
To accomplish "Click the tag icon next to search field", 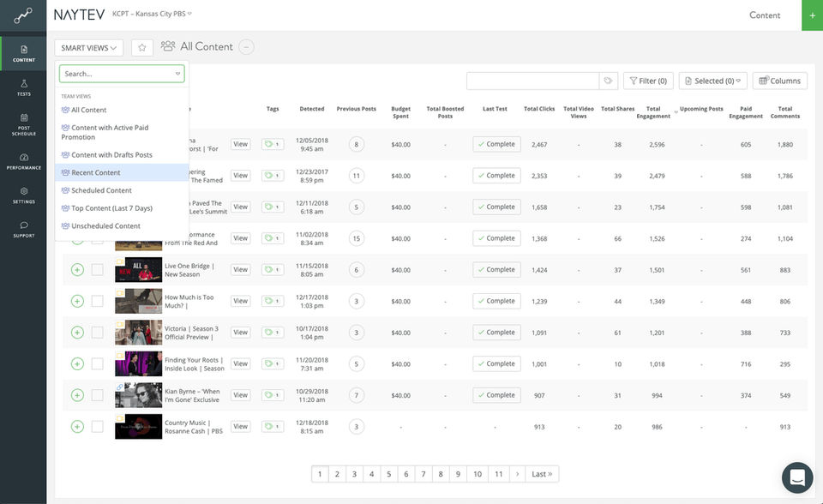I will tap(609, 81).
